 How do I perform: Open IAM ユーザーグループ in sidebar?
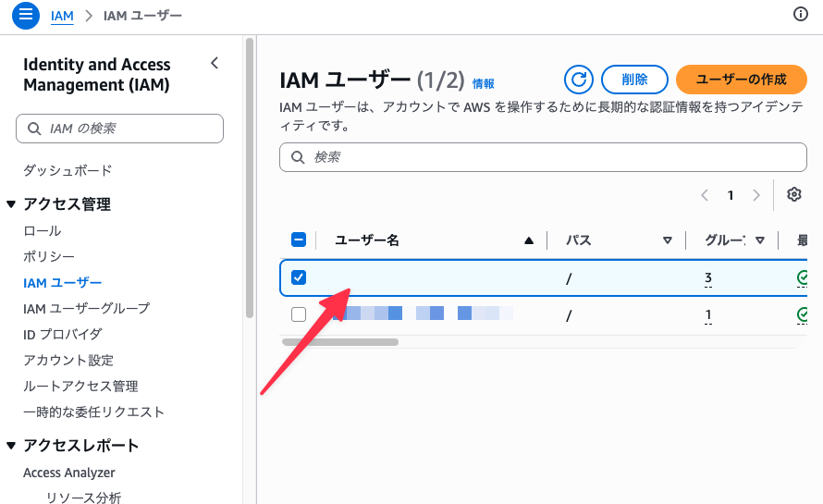coord(87,308)
